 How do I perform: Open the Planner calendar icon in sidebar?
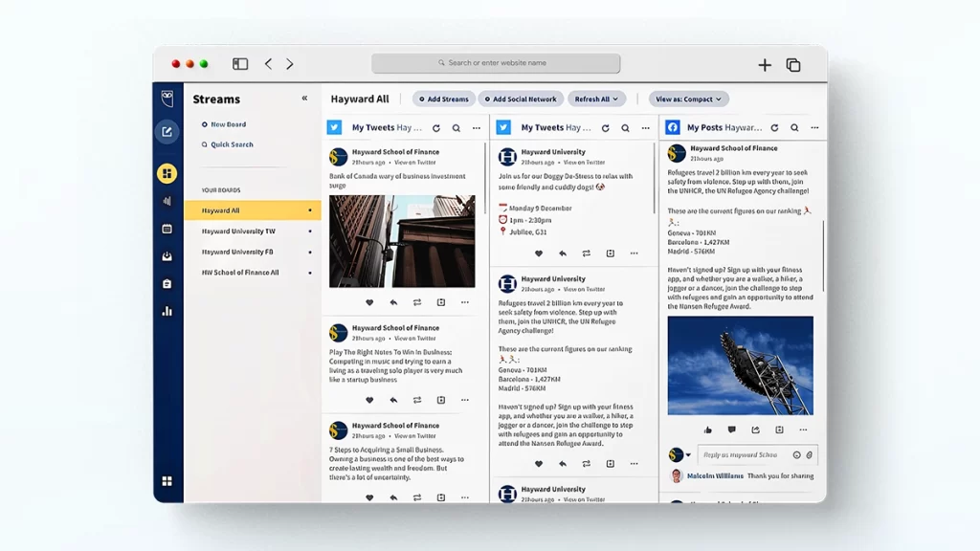(167, 229)
